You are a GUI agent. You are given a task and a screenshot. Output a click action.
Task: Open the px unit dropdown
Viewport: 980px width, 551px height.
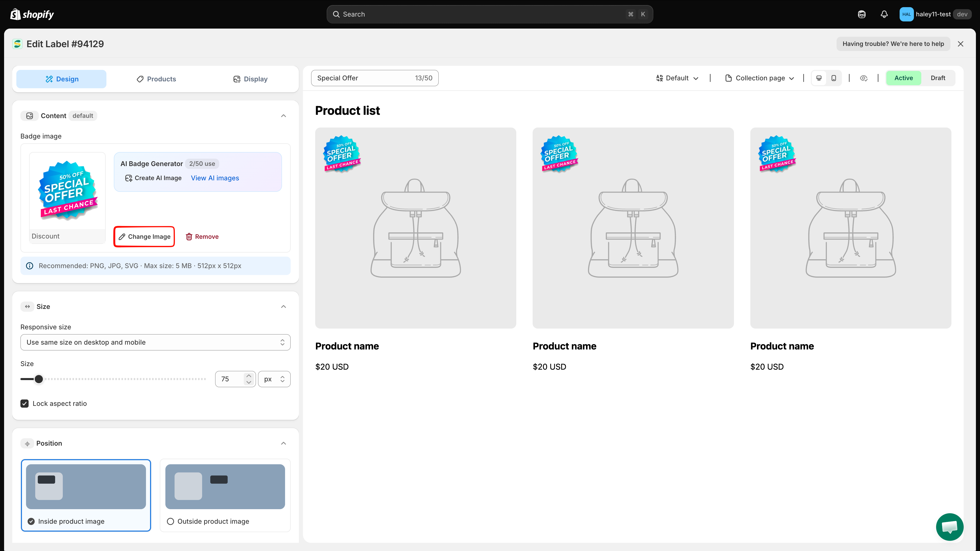[274, 379]
